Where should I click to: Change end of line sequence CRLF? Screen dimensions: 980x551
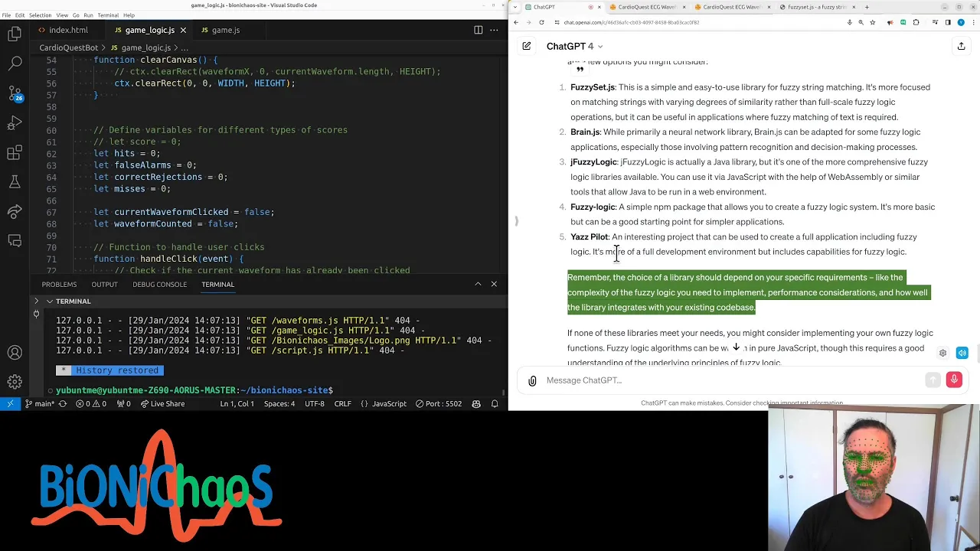342,403
